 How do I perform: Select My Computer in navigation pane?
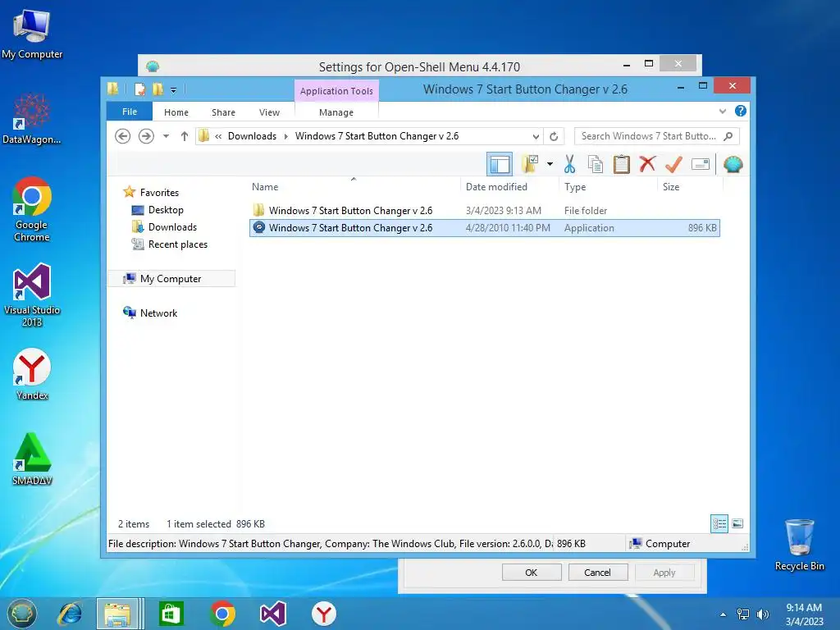(x=171, y=279)
